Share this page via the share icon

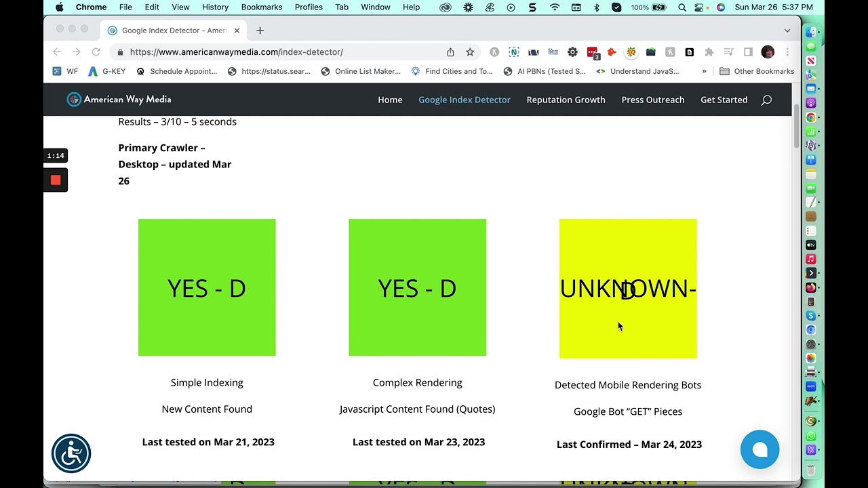450,52
